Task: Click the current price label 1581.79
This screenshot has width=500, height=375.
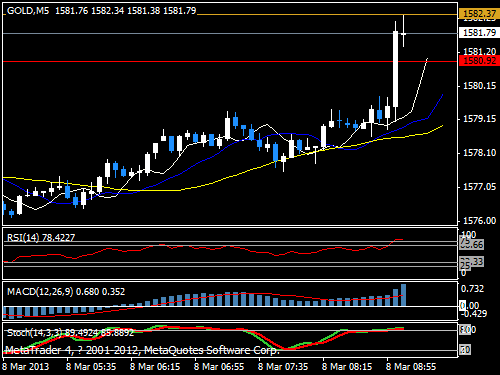Action: (x=479, y=33)
